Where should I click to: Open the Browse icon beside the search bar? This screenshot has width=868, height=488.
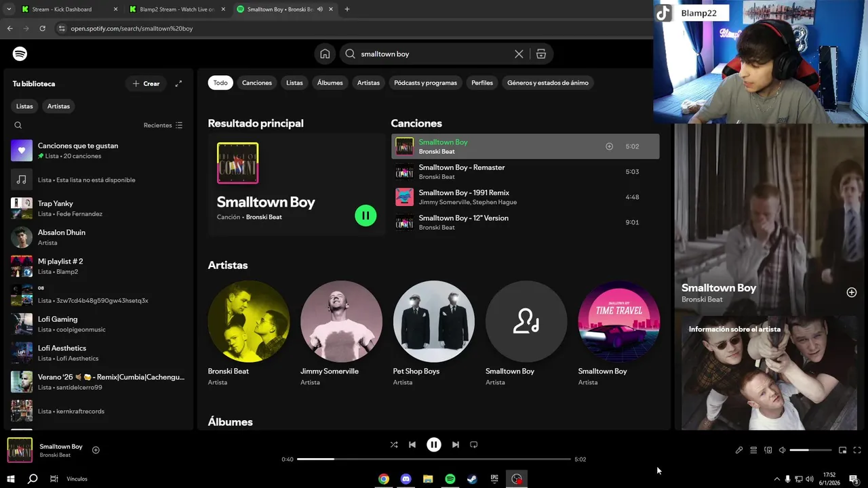pyautogui.click(x=541, y=54)
